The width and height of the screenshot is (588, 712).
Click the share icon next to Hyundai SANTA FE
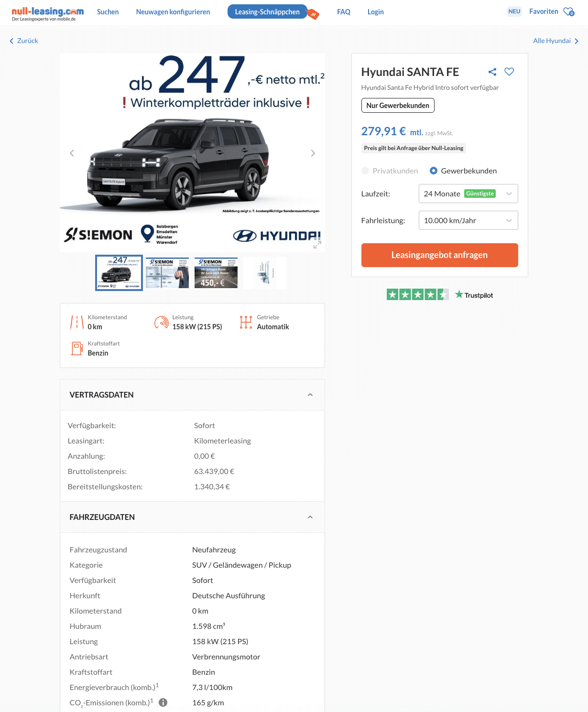click(492, 72)
